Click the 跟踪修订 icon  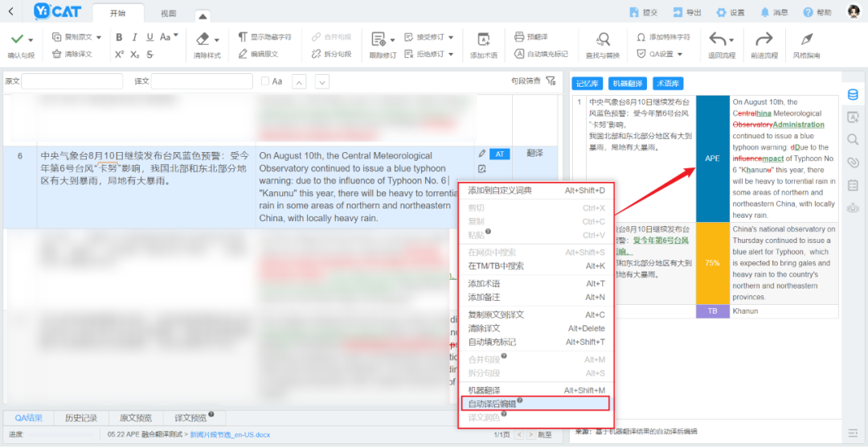(x=379, y=39)
